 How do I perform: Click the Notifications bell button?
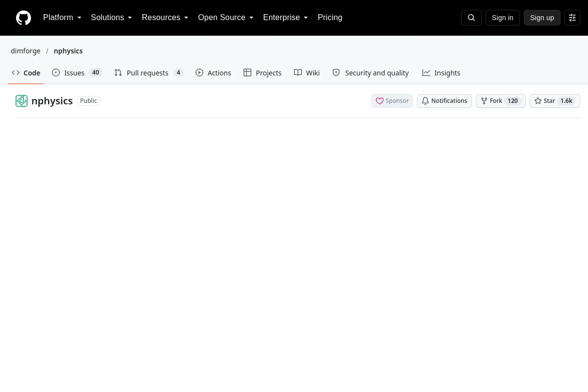444,101
